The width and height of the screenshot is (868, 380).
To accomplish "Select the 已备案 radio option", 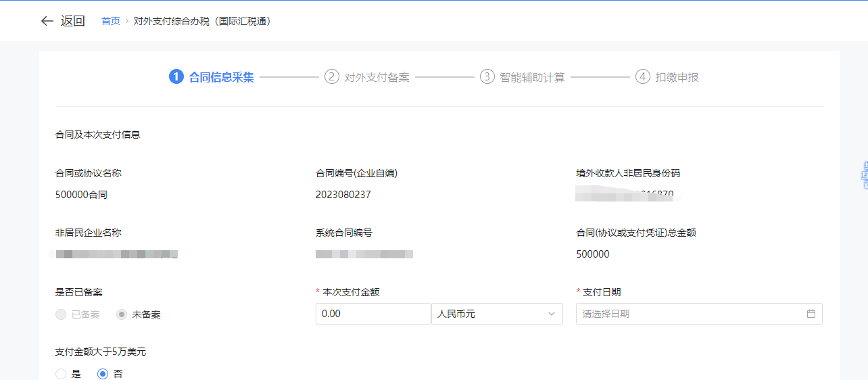I will [61, 314].
